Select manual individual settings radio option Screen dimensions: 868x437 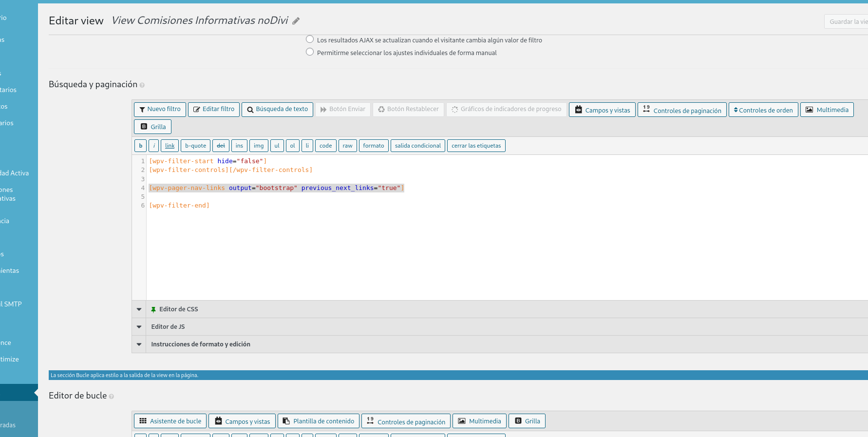[x=310, y=52]
